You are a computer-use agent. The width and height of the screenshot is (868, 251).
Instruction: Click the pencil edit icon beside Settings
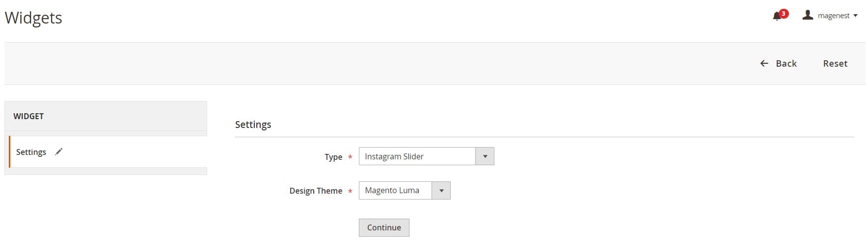pos(59,151)
